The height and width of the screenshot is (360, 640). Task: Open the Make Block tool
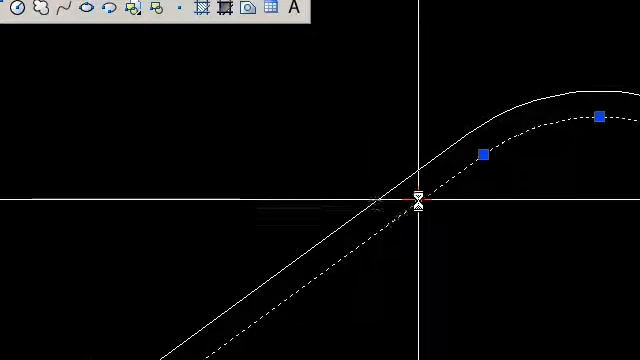click(x=156, y=7)
